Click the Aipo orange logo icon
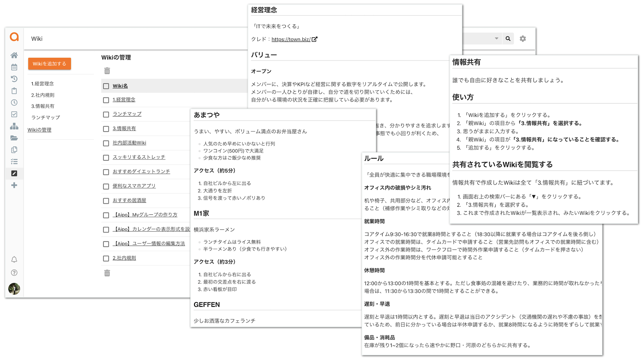Screen dimensions: 644x360 (14, 37)
